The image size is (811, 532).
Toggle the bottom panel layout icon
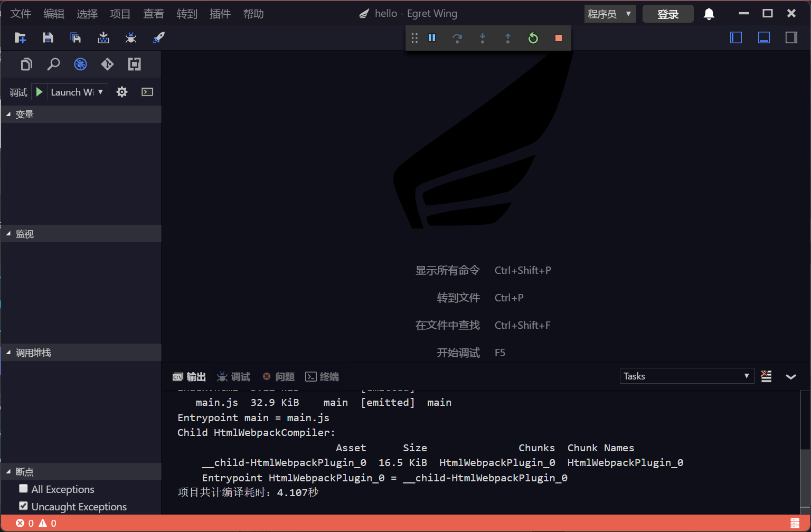tap(764, 37)
